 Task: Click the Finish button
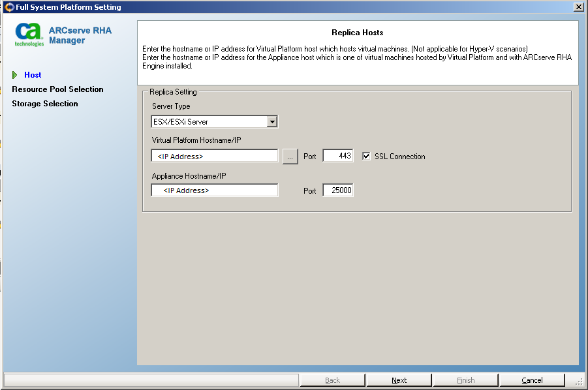tap(465, 380)
